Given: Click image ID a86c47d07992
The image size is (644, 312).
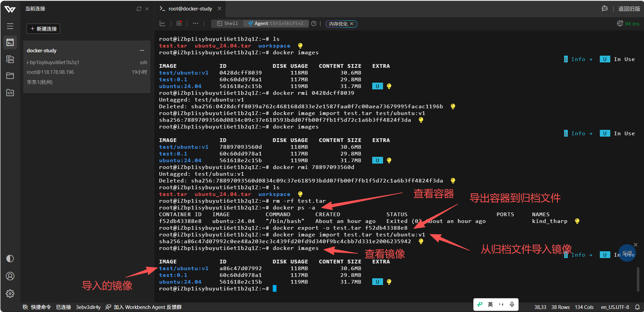Looking at the screenshot, I should tap(240, 268).
